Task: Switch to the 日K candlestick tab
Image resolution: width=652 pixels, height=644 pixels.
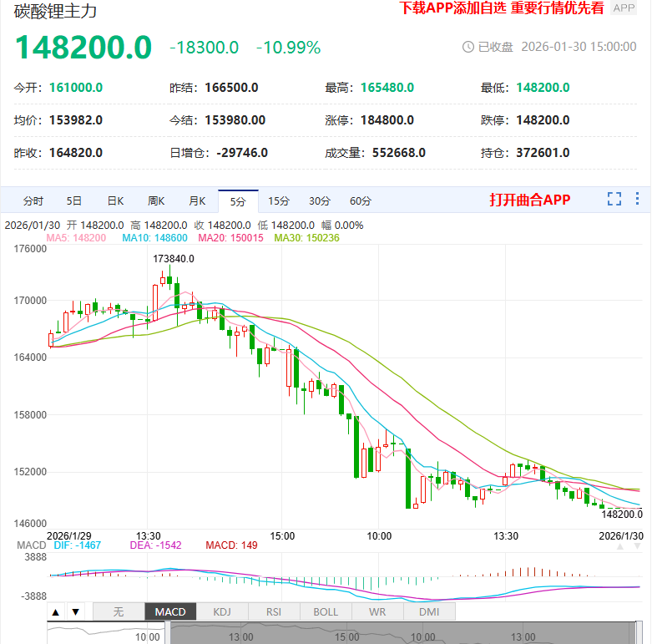Action: [x=115, y=201]
